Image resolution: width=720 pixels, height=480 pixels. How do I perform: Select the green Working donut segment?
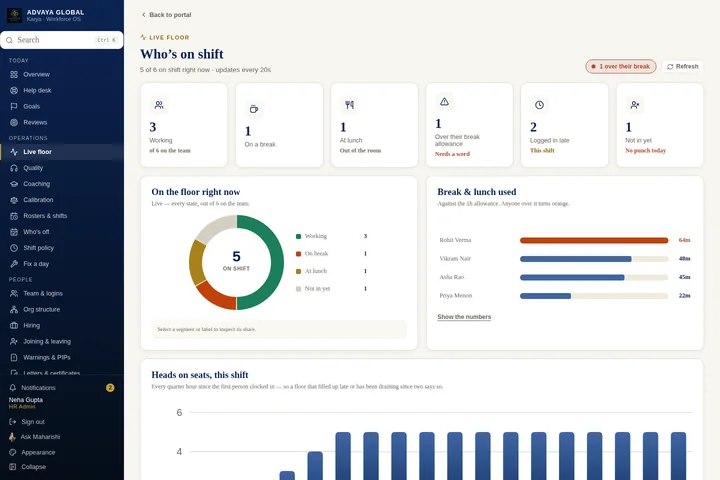point(276,263)
